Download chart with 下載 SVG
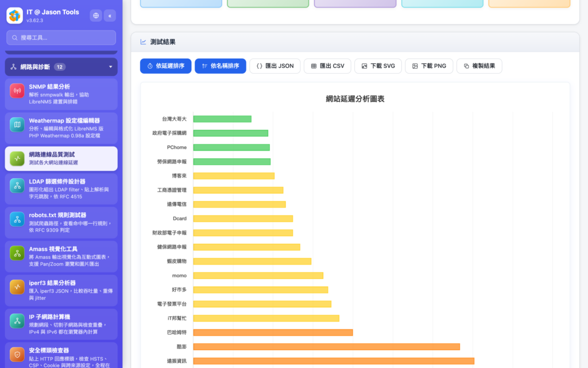Viewport: 588px width, 368px height. 378,66
